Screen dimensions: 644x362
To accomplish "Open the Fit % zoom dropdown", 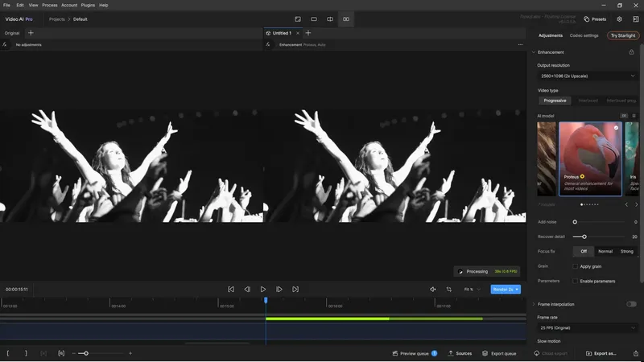I will point(472,289).
